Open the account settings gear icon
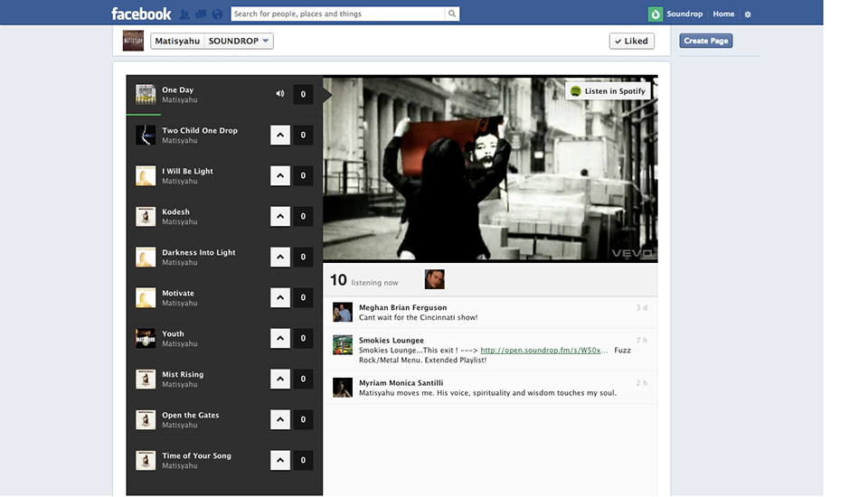 [748, 14]
